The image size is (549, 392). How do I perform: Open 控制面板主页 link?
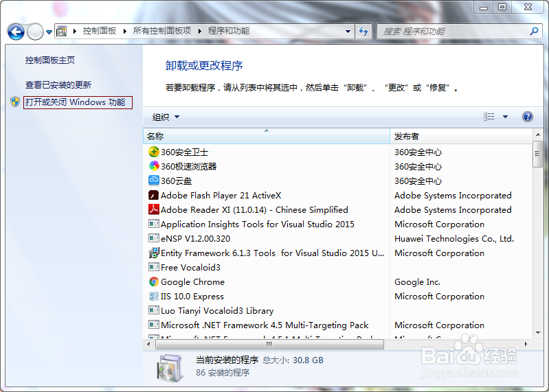50,60
